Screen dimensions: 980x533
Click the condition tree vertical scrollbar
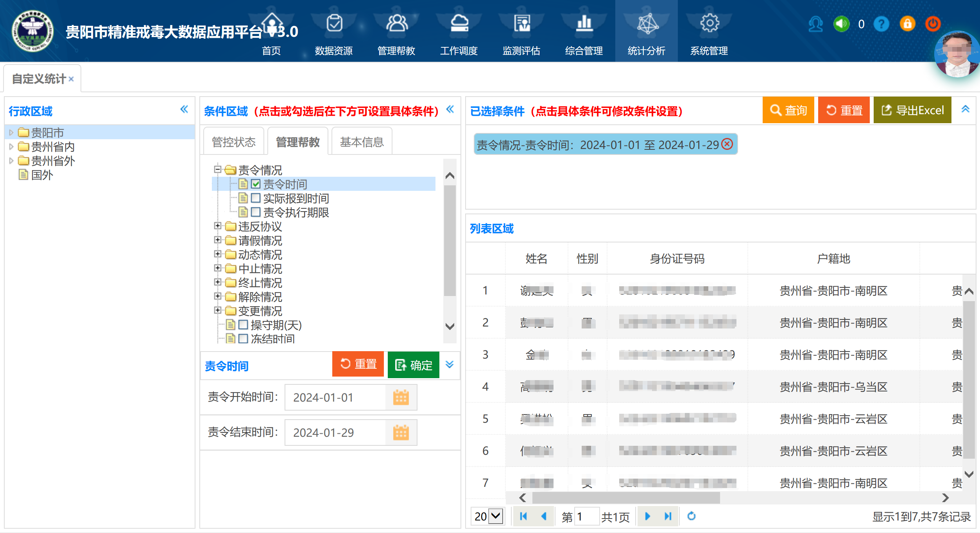coord(450,240)
